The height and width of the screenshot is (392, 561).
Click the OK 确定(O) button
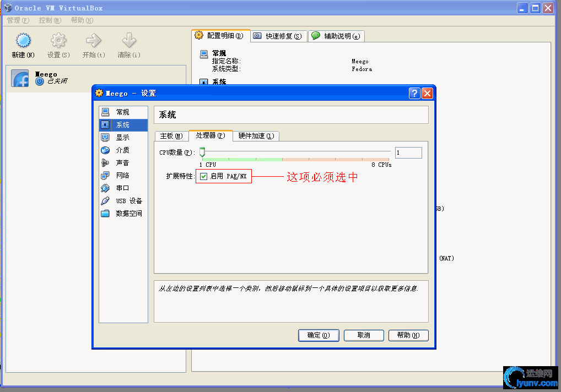click(319, 335)
